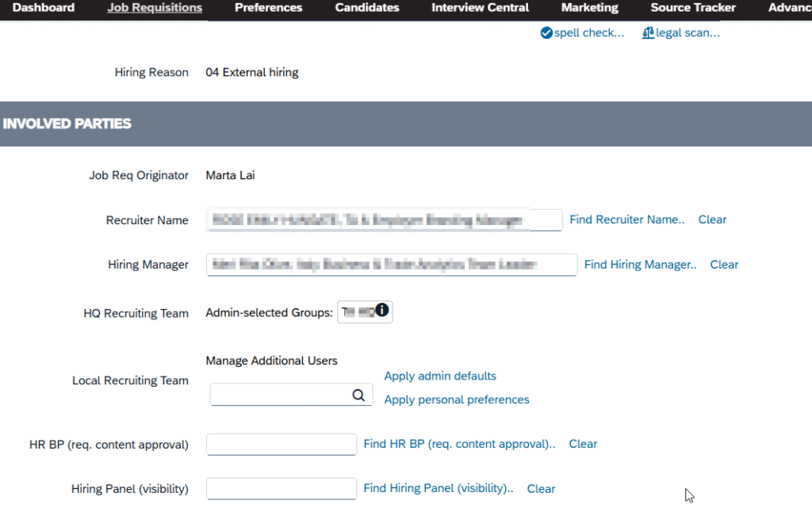The height and width of the screenshot is (531, 812).
Task: Click Find Hiring Manager link
Action: (640, 265)
